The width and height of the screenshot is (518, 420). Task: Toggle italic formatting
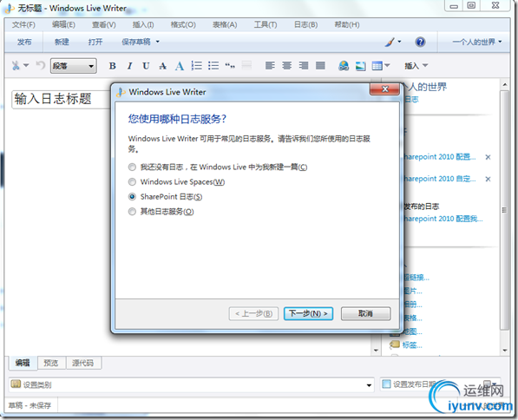pos(129,66)
